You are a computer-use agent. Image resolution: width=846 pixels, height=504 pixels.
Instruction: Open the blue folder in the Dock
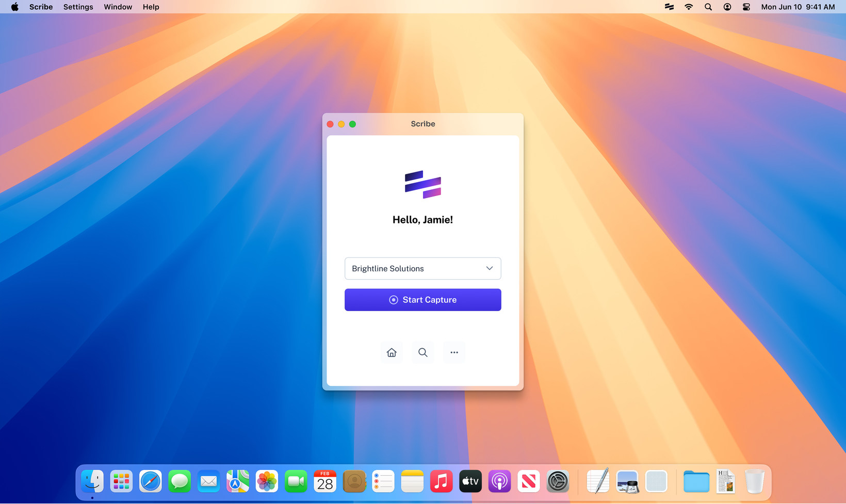click(696, 482)
